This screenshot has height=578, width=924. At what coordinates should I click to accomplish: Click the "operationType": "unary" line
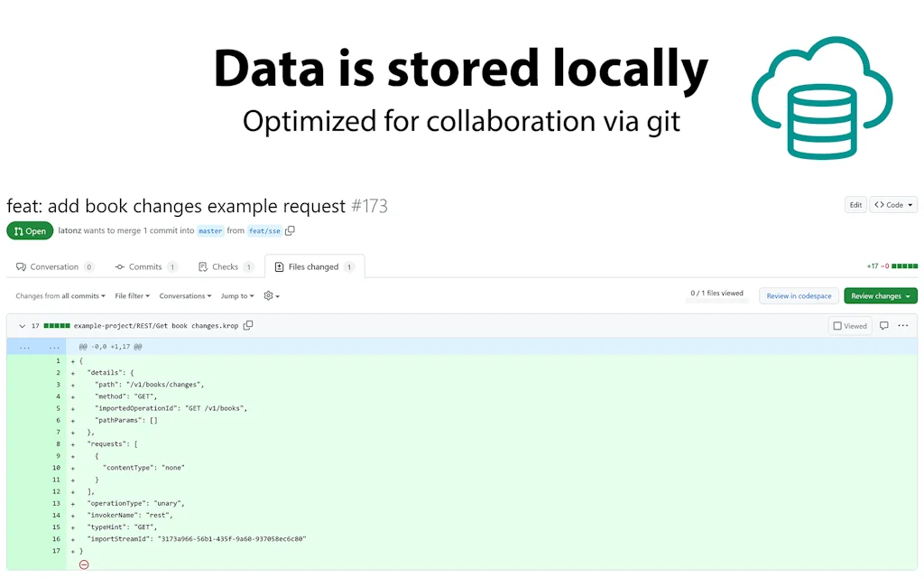point(135,503)
